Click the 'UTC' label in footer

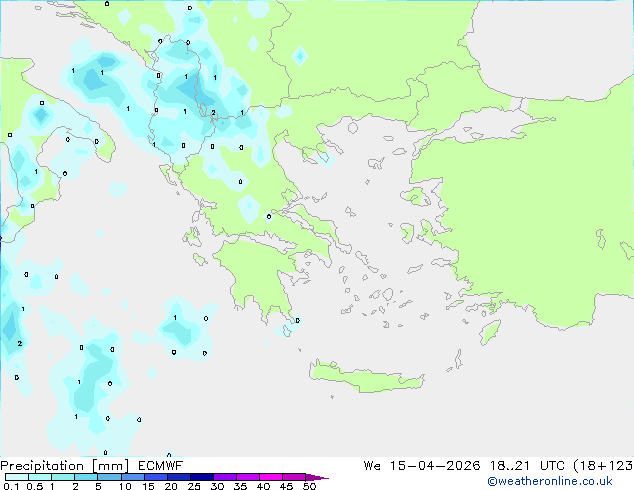click(x=552, y=466)
